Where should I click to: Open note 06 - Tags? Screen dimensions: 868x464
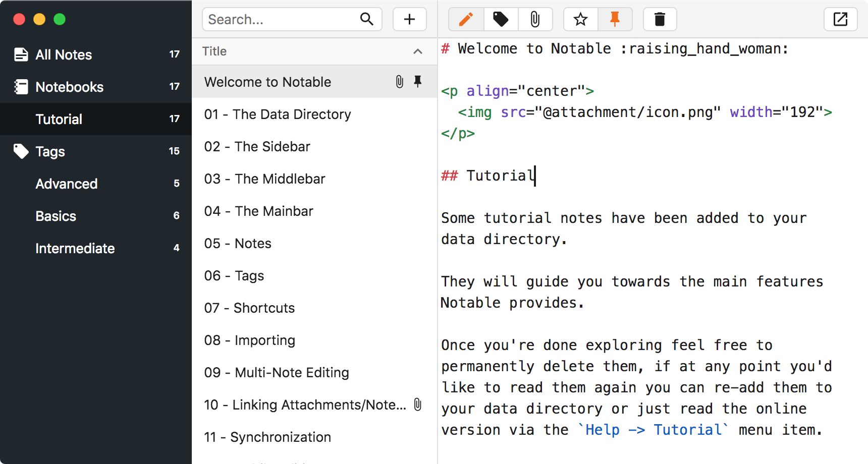coord(314,275)
